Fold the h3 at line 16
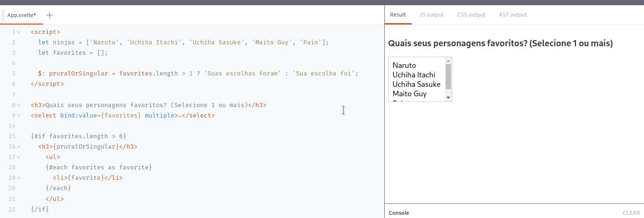 [x=19, y=147]
